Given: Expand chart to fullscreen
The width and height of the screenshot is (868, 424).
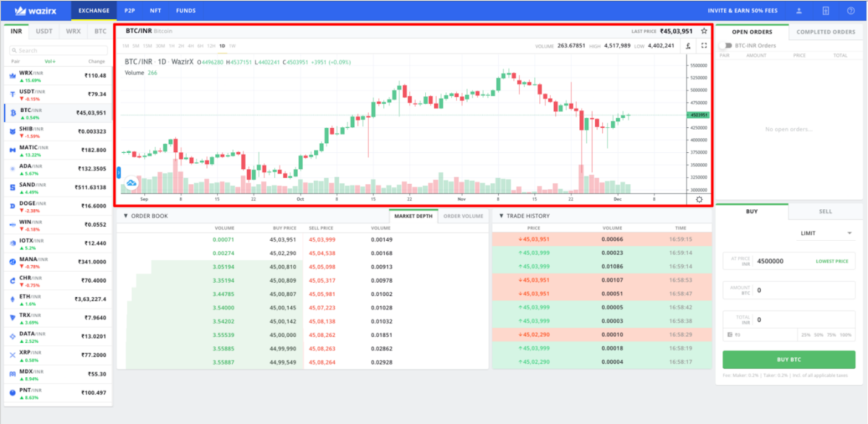Looking at the screenshot, I should (704, 45).
